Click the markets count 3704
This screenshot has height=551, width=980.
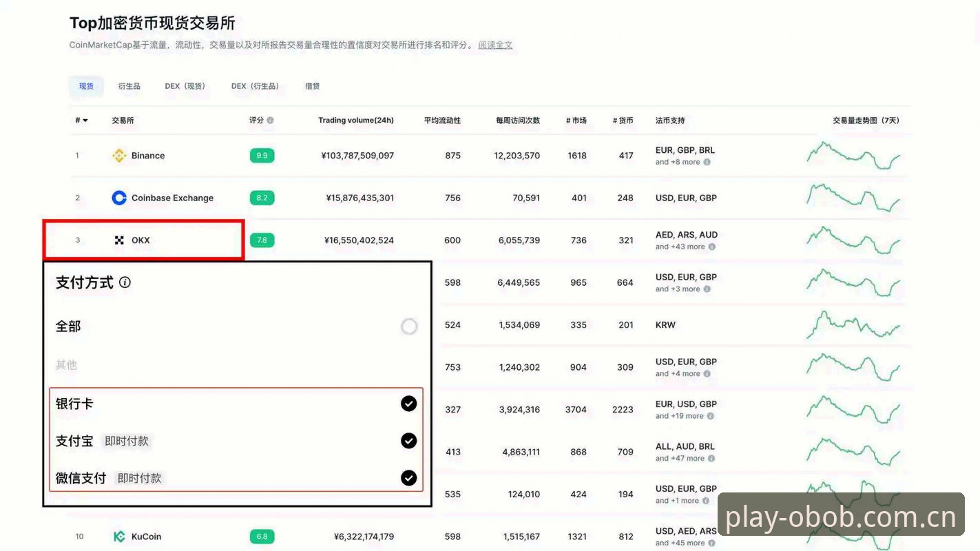click(x=576, y=410)
